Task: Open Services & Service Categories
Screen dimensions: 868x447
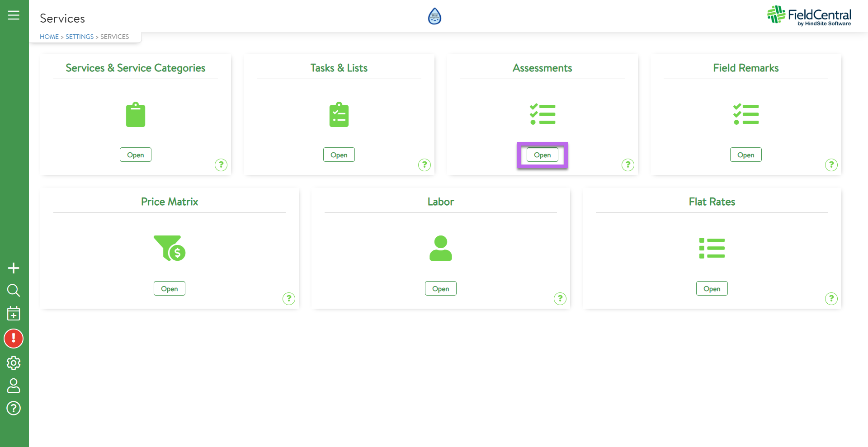Action: pyautogui.click(x=136, y=155)
